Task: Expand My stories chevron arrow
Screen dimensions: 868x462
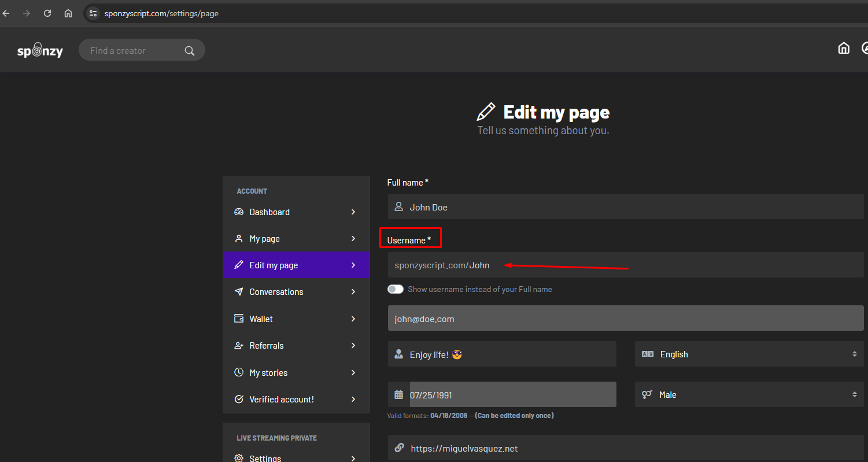Action: (353, 372)
